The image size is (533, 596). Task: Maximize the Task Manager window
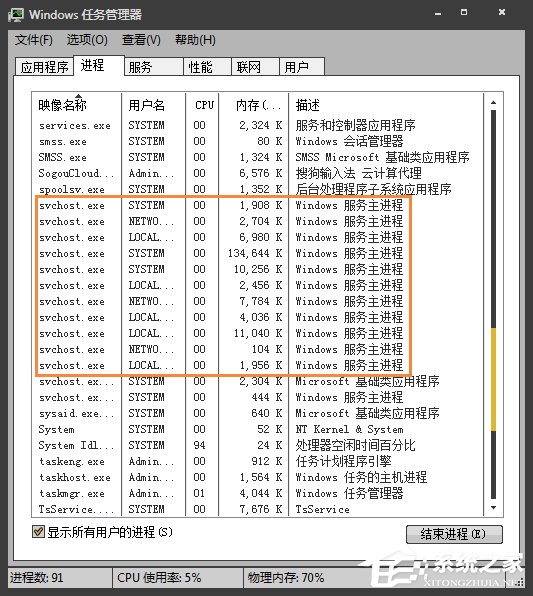[464, 13]
